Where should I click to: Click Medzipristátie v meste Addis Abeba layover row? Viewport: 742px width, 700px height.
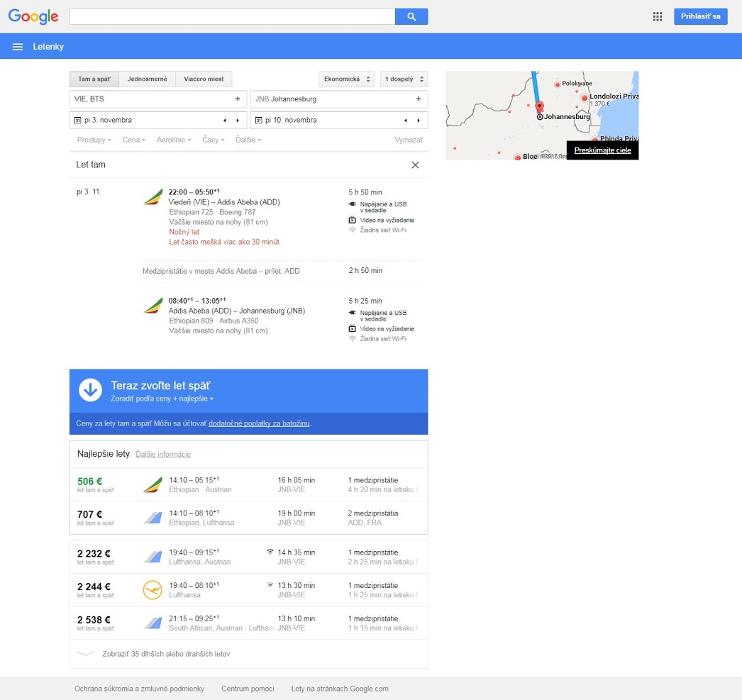[282, 271]
